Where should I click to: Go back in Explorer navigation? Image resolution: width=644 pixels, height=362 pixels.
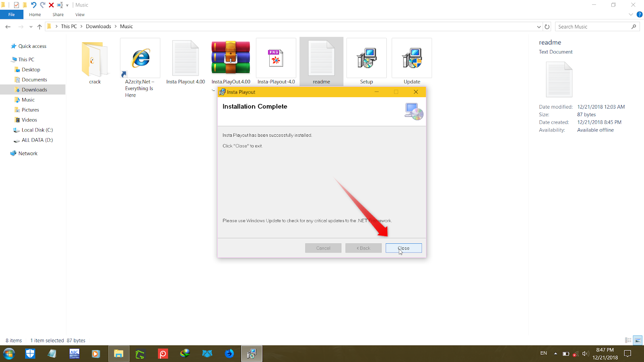(8, 27)
